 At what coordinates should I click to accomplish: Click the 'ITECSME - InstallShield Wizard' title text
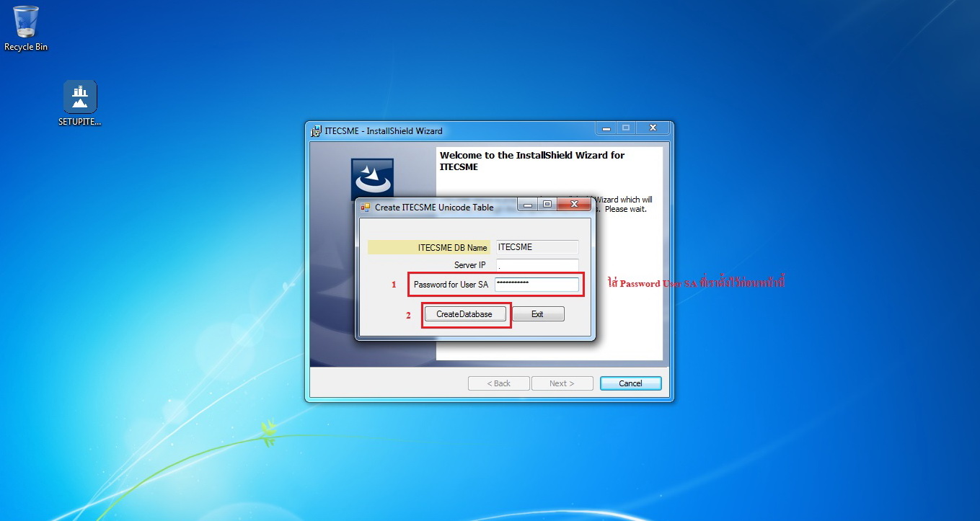click(384, 131)
